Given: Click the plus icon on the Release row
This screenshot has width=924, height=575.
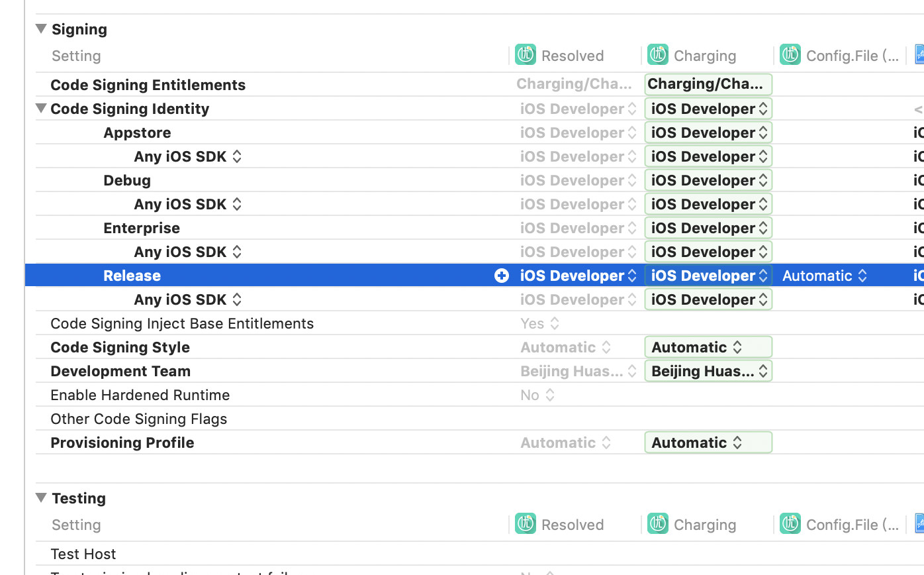Looking at the screenshot, I should (x=502, y=276).
